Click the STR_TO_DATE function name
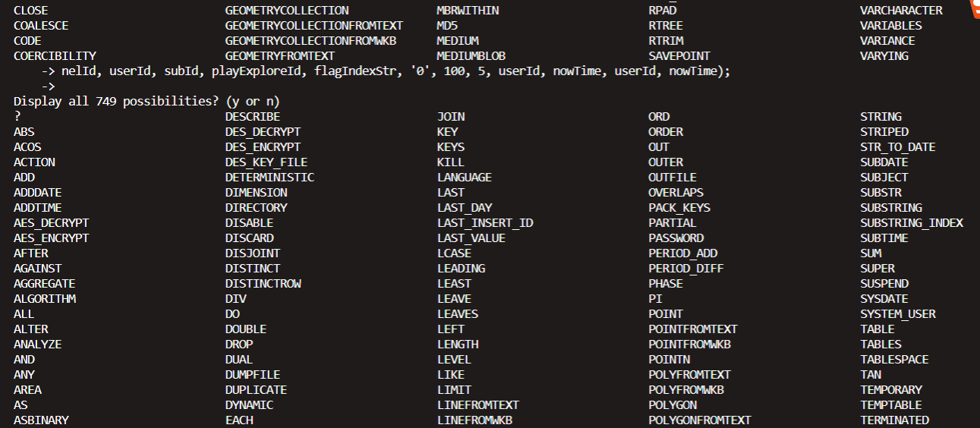 tap(898, 147)
